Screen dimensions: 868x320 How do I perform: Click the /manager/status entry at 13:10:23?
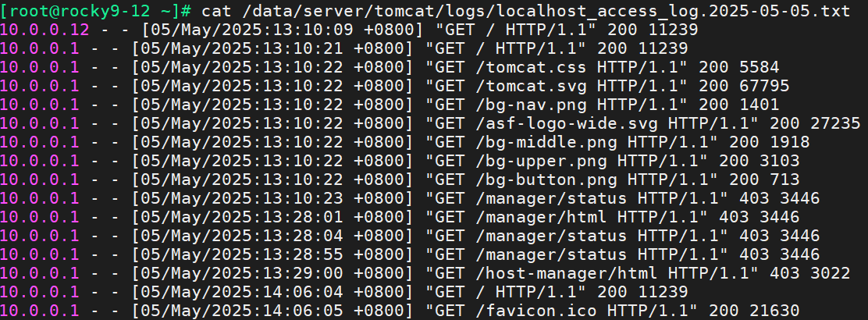click(410, 198)
